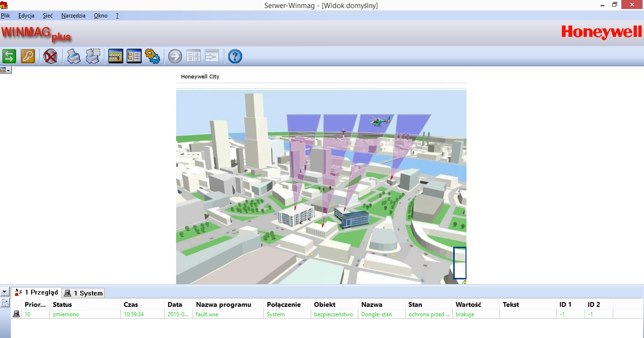Click the Honeywell logo
The height and width of the screenshot is (338, 644).
[x=602, y=32]
